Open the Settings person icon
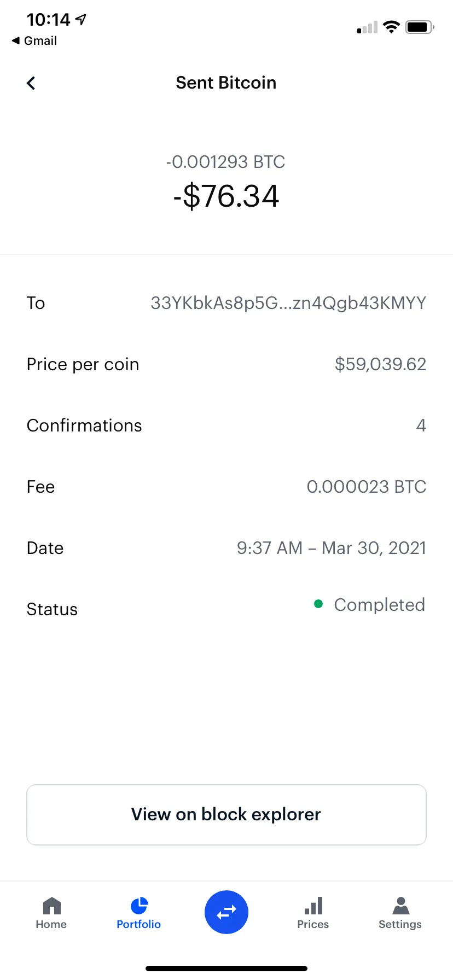The width and height of the screenshot is (453, 980). click(x=400, y=906)
